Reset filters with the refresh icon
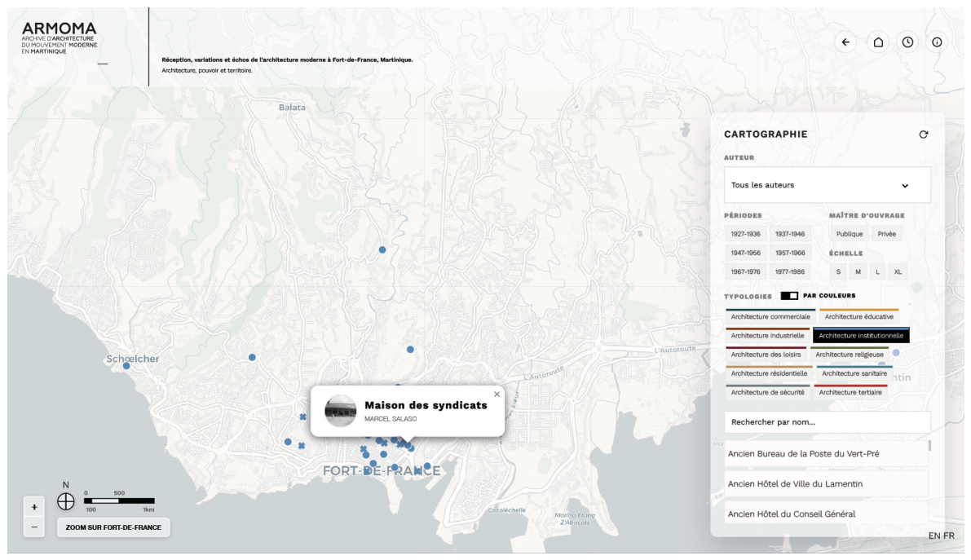 (x=924, y=134)
